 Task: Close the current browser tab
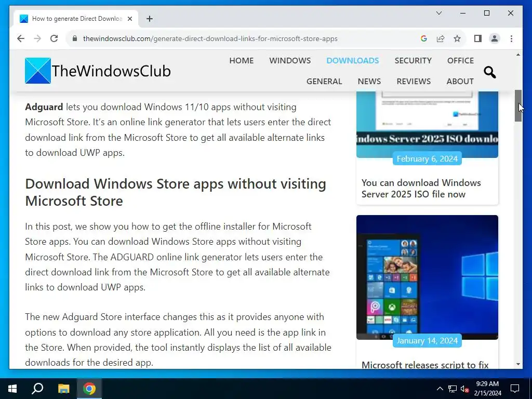(129, 19)
